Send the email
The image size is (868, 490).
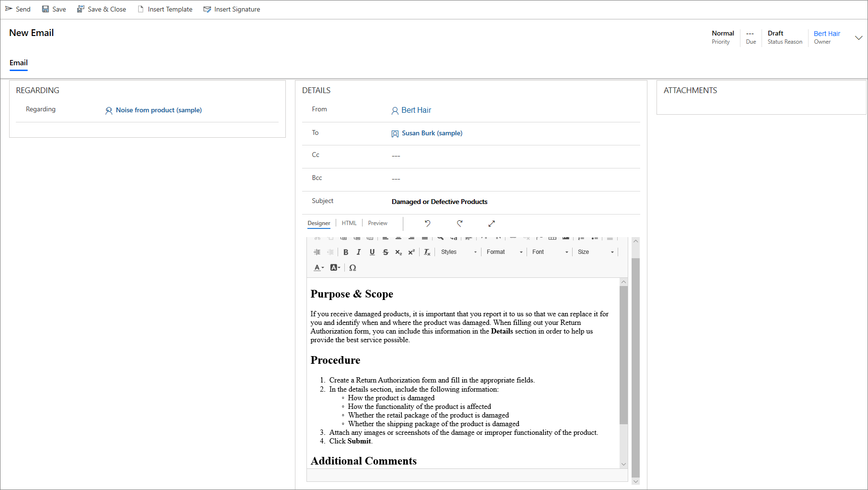[18, 9]
